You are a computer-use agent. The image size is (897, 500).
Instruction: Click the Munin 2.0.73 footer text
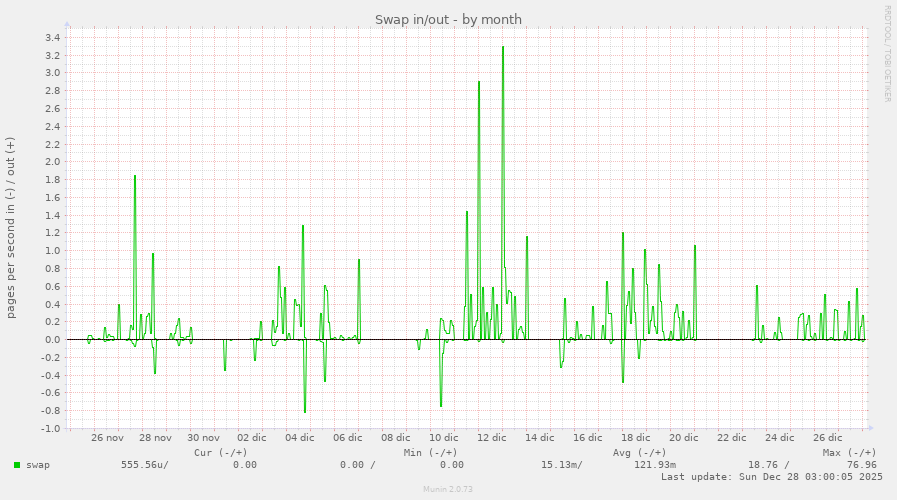point(448,490)
